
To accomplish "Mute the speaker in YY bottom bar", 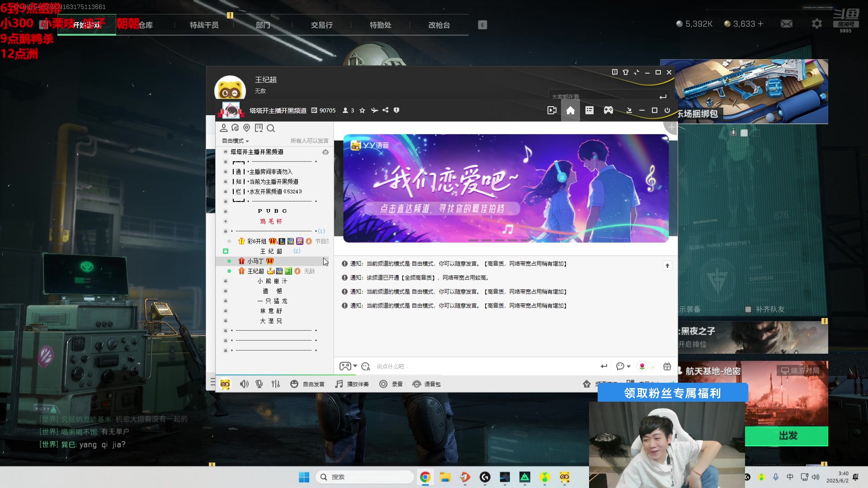I will tap(244, 384).
